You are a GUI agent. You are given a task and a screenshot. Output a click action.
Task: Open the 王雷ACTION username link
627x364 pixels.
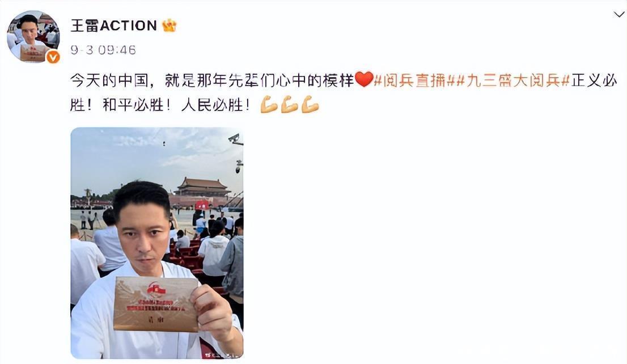pos(113,26)
